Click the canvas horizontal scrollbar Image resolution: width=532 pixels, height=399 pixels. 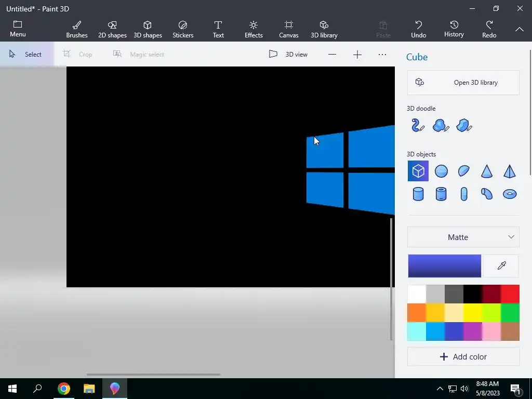tap(153, 375)
